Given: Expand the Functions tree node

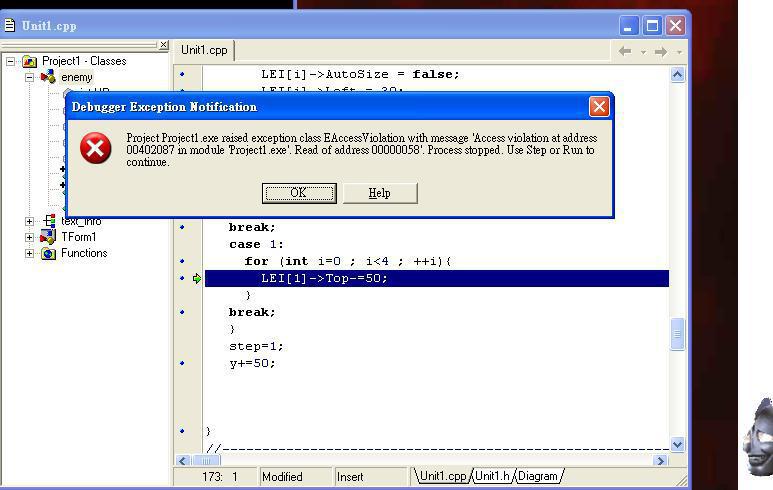Looking at the screenshot, I should tap(30, 253).
